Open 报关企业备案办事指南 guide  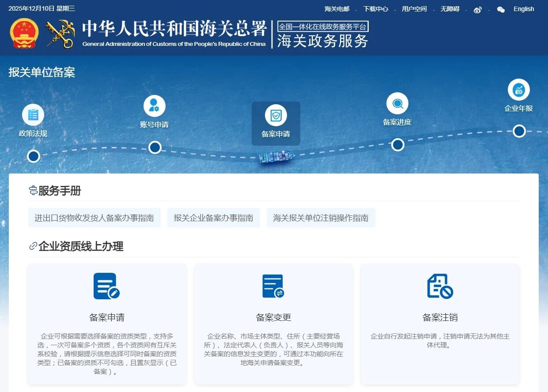pyautogui.click(x=214, y=218)
